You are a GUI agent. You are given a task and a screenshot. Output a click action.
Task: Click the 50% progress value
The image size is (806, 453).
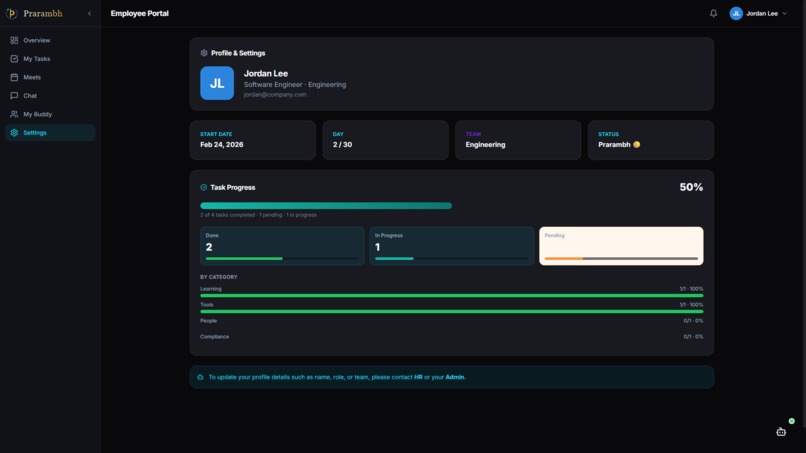tap(691, 187)
